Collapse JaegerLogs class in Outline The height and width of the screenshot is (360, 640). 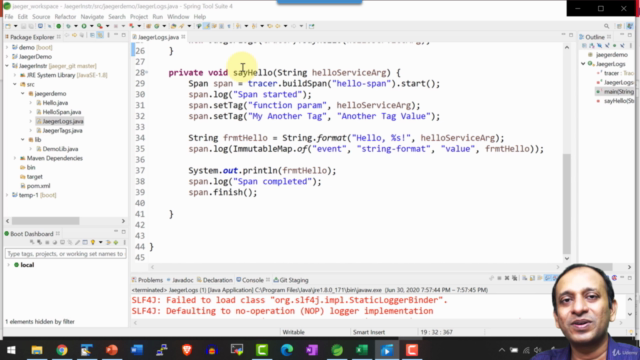click(583, 64)
